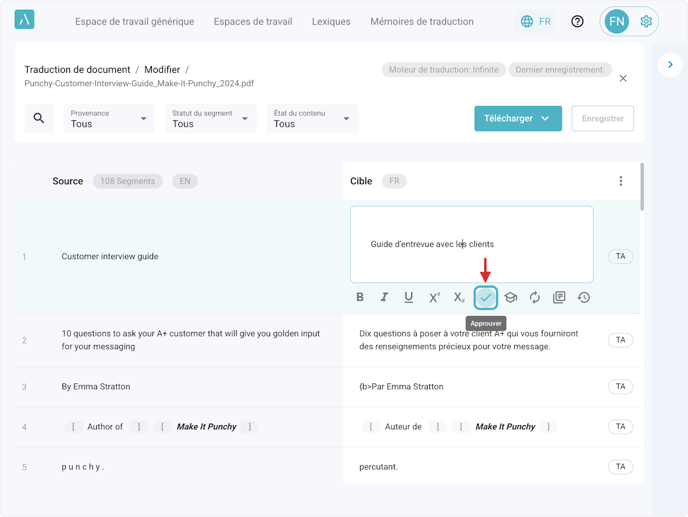Edit the target text for segment 1
688x517 pixels.
(471, 244)
